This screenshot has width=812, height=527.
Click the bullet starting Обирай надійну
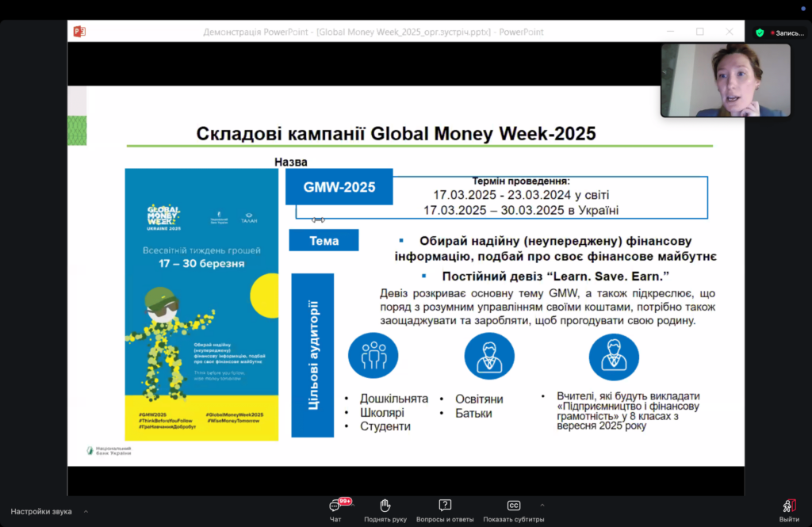[556, 249]
